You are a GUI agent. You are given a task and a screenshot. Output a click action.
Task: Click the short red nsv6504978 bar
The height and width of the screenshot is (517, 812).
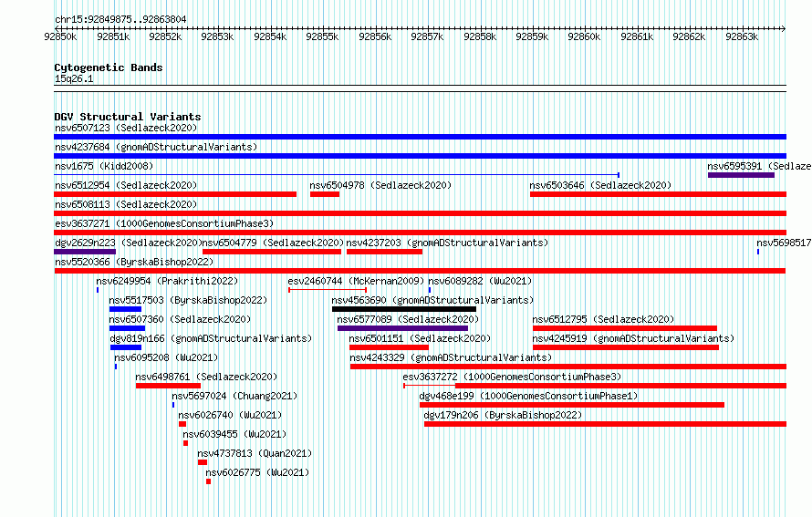(325, 194)
